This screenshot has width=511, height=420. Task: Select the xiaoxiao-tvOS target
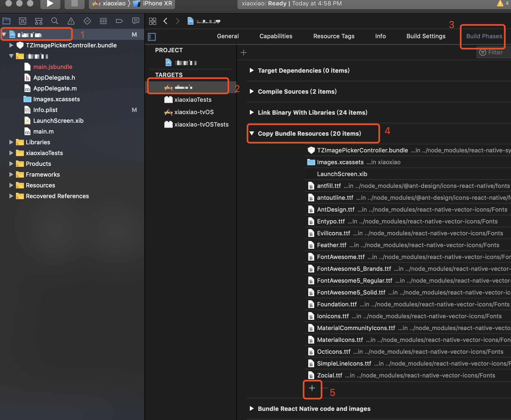pyautogui.click(x=194, y=112)
